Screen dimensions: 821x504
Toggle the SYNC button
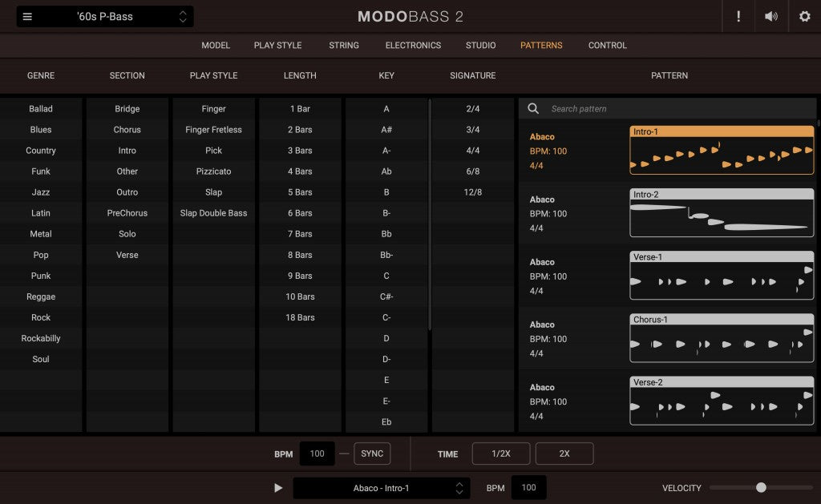tap(372, 453)
